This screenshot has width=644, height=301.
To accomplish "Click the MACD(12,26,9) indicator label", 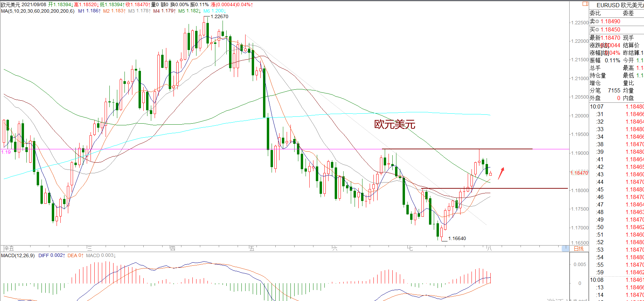I will pos(18,255).
